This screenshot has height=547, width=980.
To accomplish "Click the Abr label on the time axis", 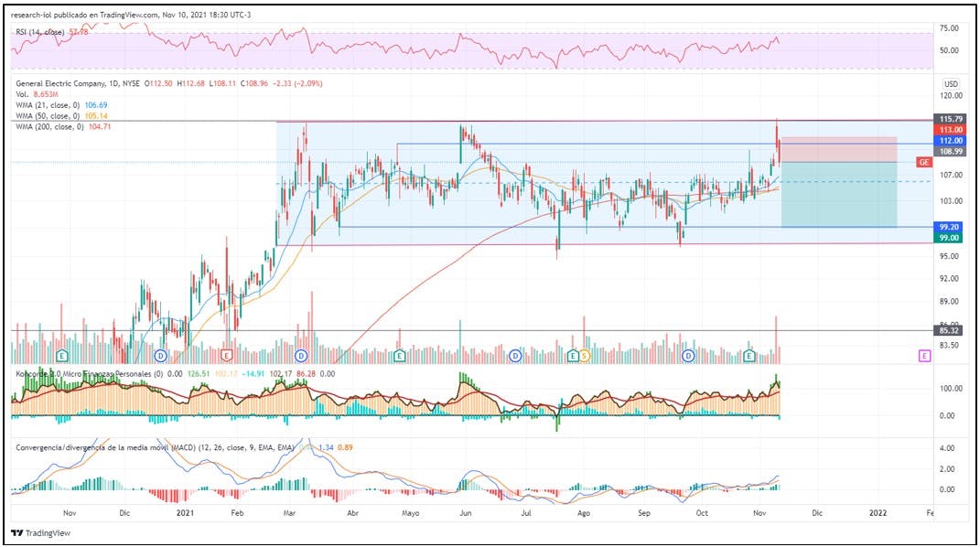I will [352, 513].
